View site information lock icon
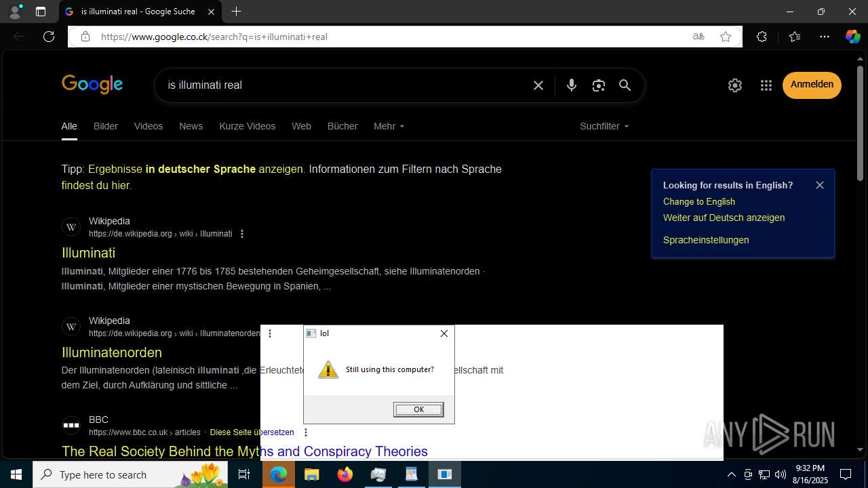The image size is (868, 488). click(x=85, y=37)
